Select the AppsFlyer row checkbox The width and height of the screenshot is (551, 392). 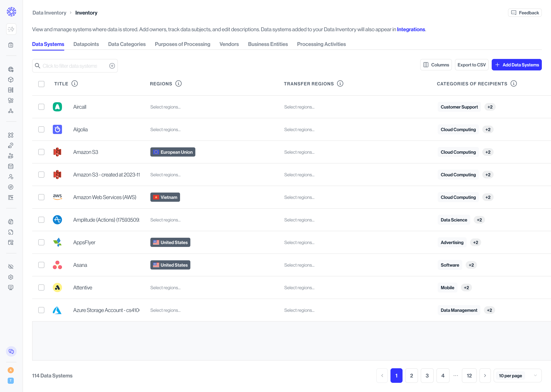[42, 242]
